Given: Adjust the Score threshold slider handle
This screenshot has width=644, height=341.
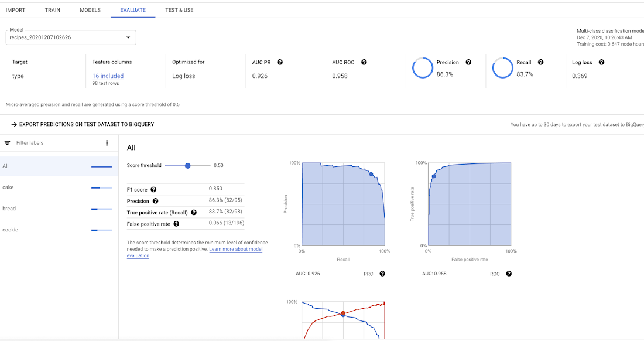Looking at the screenshot, I should 188,166.
